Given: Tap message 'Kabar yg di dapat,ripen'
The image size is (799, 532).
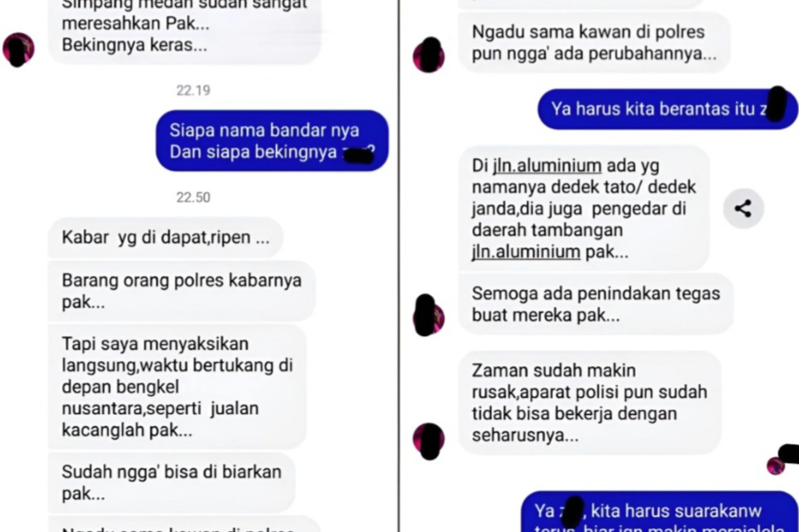Looking at the screenshot, I should tap(165, 237).
